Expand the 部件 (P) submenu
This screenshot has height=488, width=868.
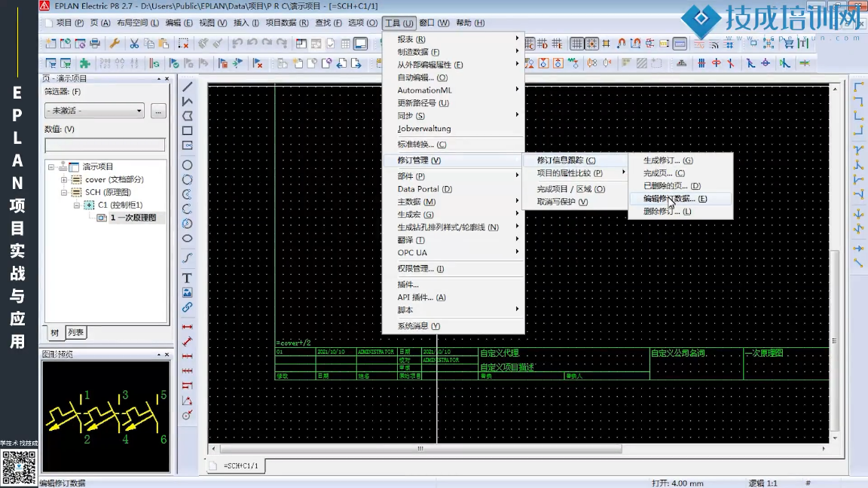coord(454,176)
